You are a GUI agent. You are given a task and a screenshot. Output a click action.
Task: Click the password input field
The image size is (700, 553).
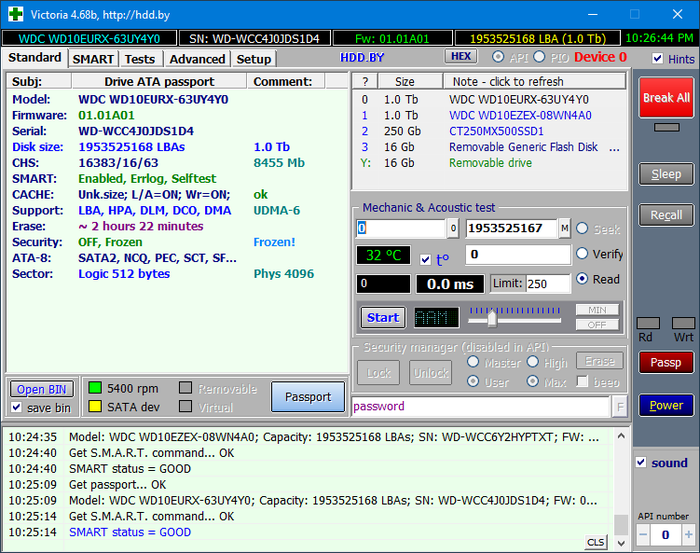click(x=480, y=407)
